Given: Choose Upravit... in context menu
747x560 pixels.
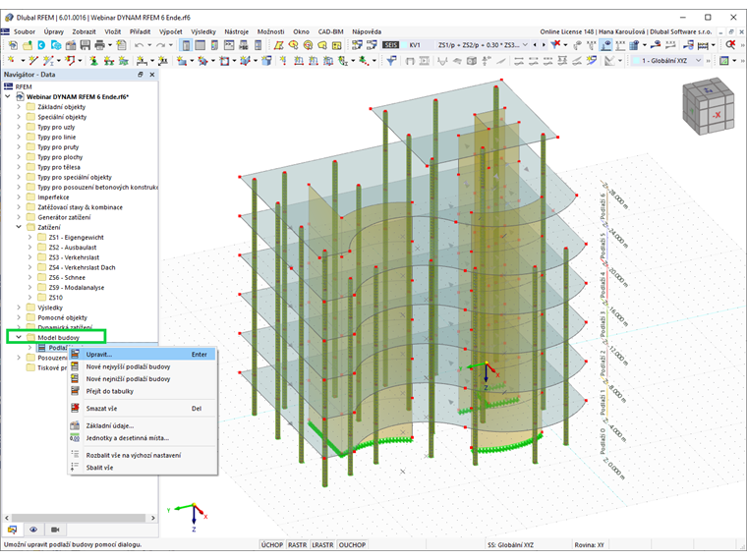Looking at the screenshot, I should (143, 355).
